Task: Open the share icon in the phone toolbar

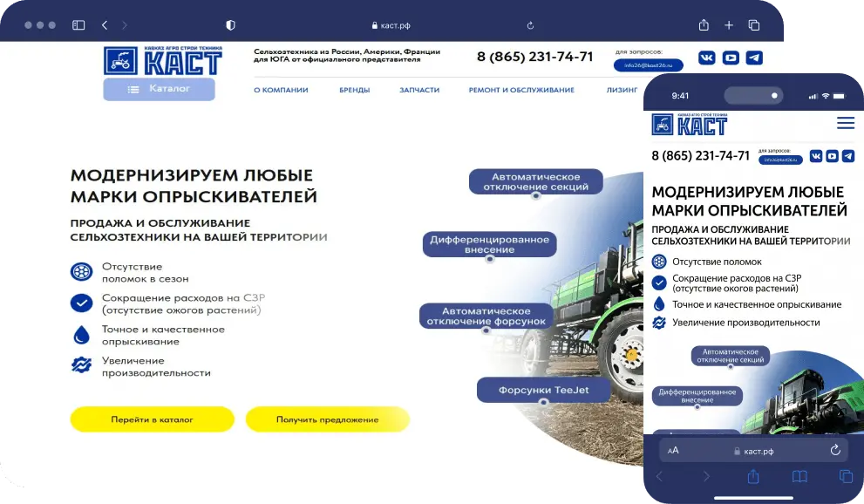Action: click(753, 476)
